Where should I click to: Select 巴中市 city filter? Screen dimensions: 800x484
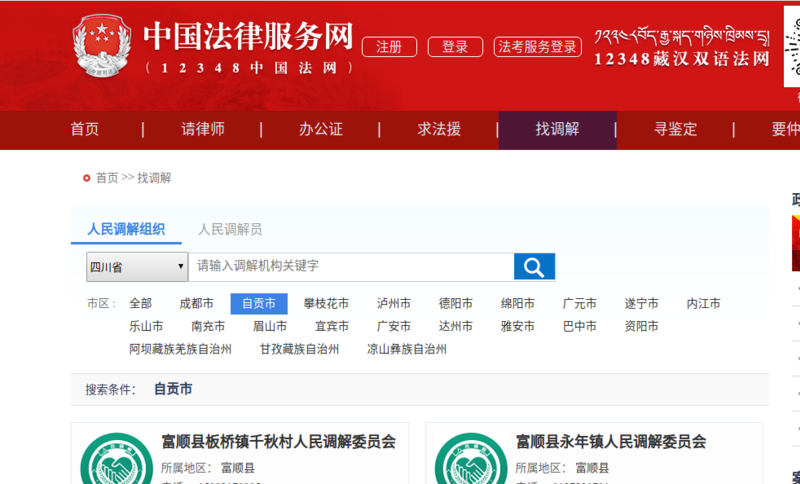click(580, 326)
